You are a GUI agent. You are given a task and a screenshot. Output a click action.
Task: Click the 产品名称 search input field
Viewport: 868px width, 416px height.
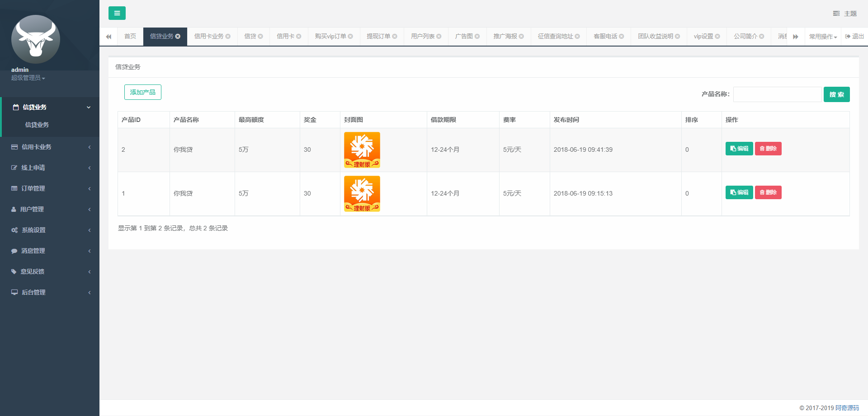tap(777, 94)
